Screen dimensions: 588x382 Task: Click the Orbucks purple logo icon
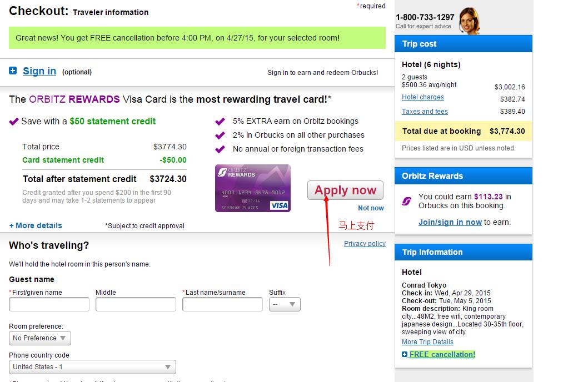pyautogui.click(x=407, y=201)
